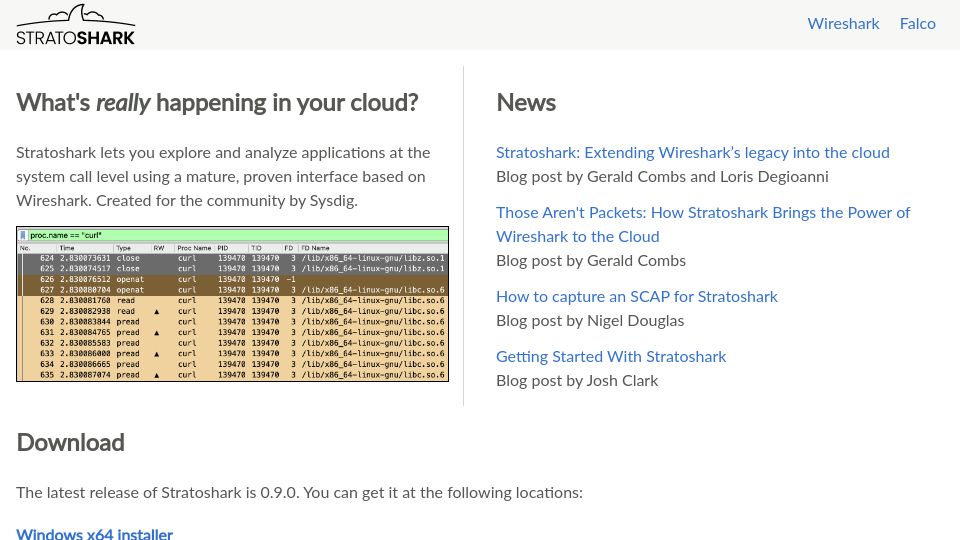The image size is (960, 540).
Task: Click the Stratoshark logo
Action: point(75,25)
